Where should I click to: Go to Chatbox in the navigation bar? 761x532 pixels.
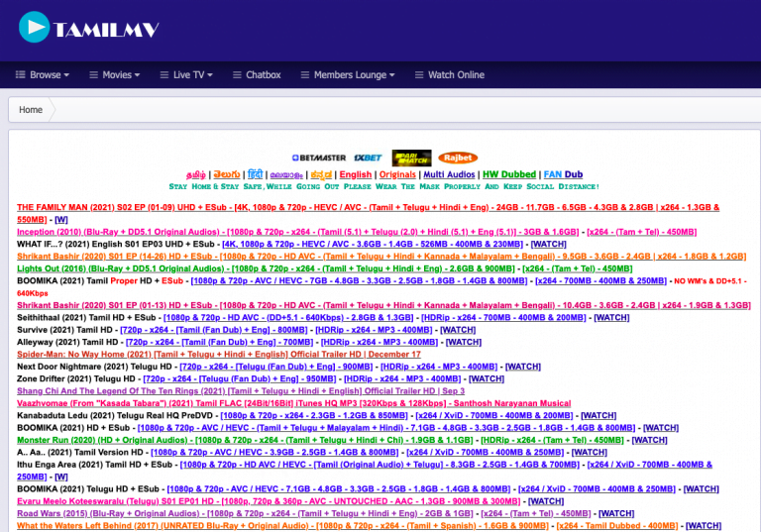point(257,74)
